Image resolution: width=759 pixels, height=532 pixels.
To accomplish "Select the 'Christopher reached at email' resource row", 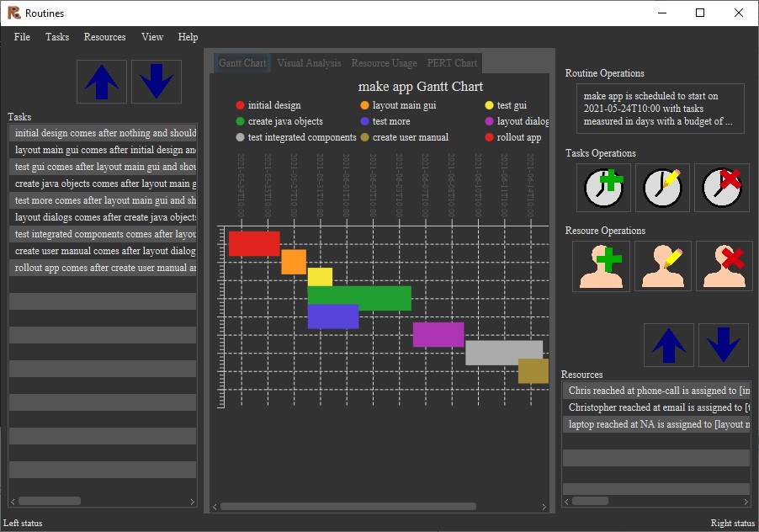I will [x=656, y=407].
